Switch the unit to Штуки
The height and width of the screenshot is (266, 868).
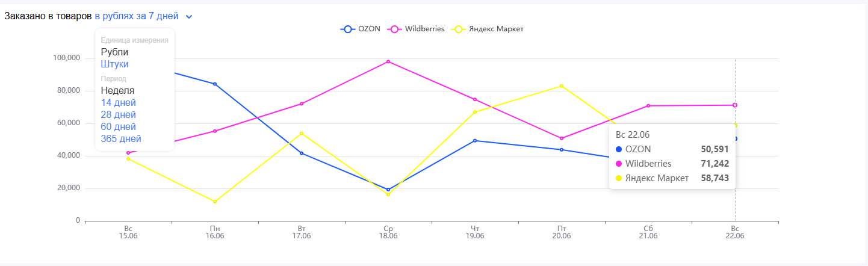pos(114,64)
